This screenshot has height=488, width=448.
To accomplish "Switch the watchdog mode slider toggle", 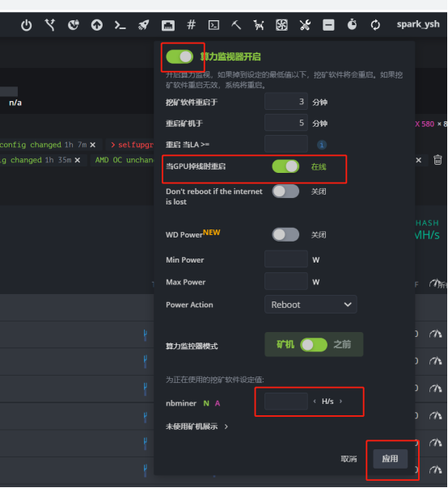I will pyautogui.click(x=314, y=344).
